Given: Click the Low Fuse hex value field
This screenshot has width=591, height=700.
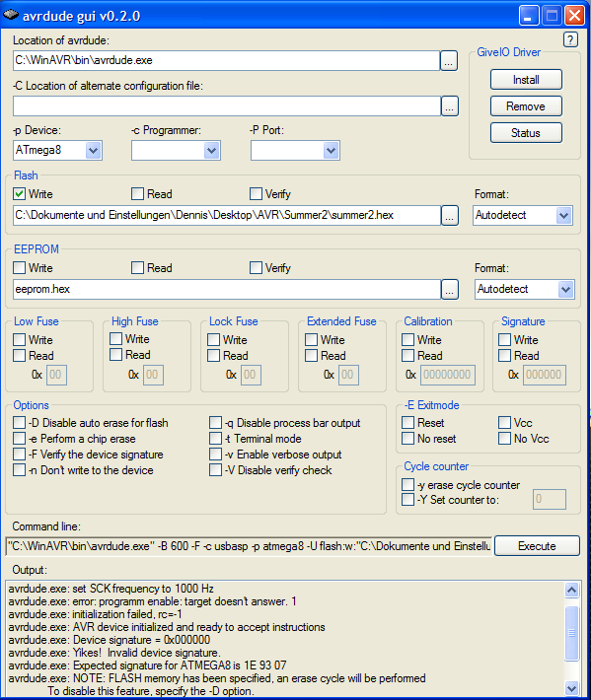Looking at the screenshot, I should 56,375.
